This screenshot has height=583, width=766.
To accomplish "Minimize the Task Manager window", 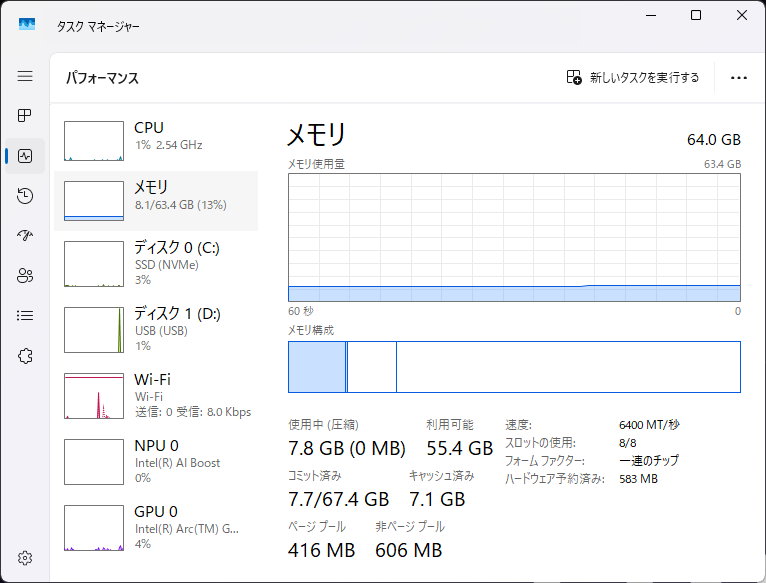I will pos(651,16).
